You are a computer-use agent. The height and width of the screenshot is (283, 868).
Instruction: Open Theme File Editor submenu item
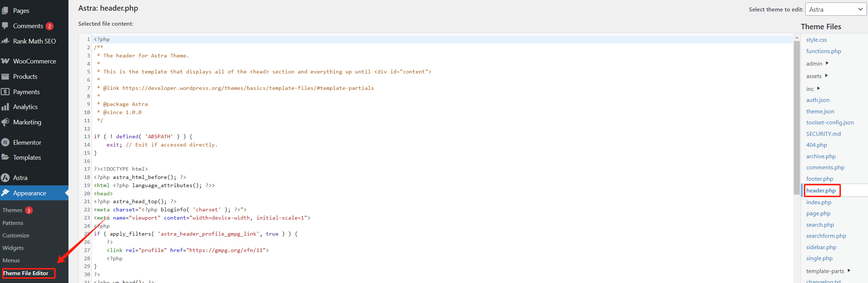click(x=26, y=273)
